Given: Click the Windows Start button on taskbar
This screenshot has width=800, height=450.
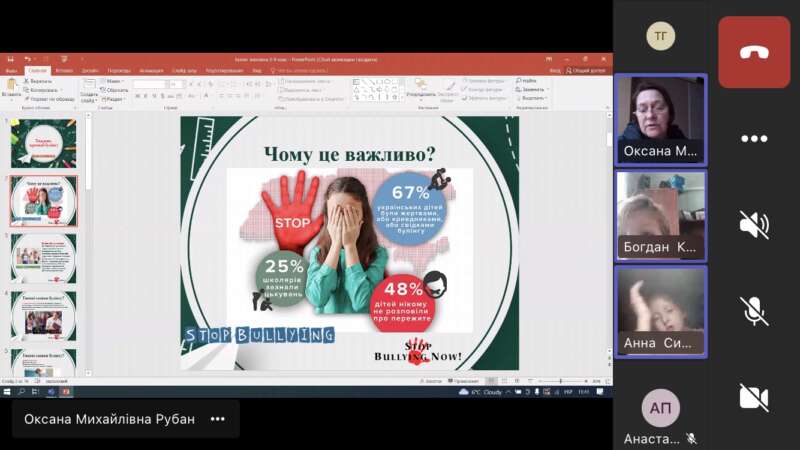Looking at the screenshot, I should (x=6, y=391).
